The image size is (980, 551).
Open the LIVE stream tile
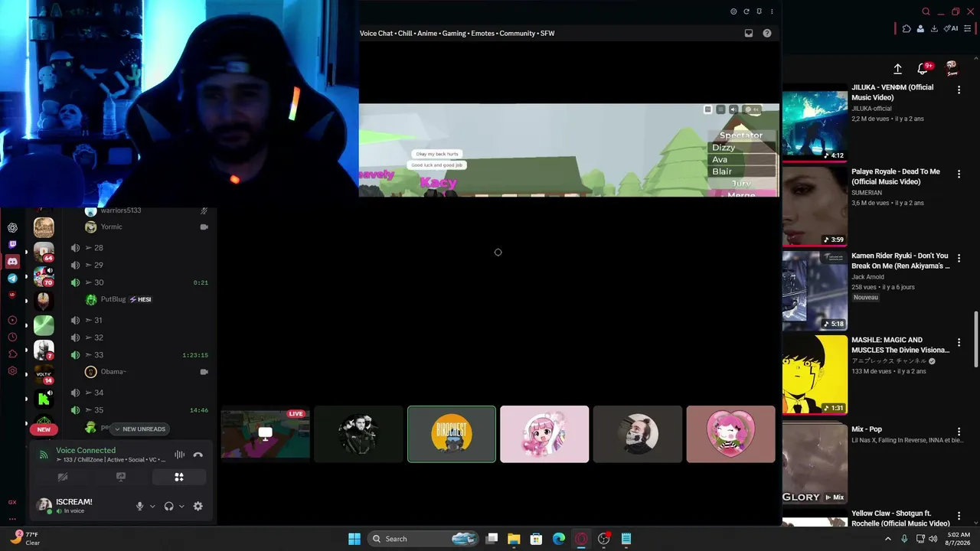point(265,434)
